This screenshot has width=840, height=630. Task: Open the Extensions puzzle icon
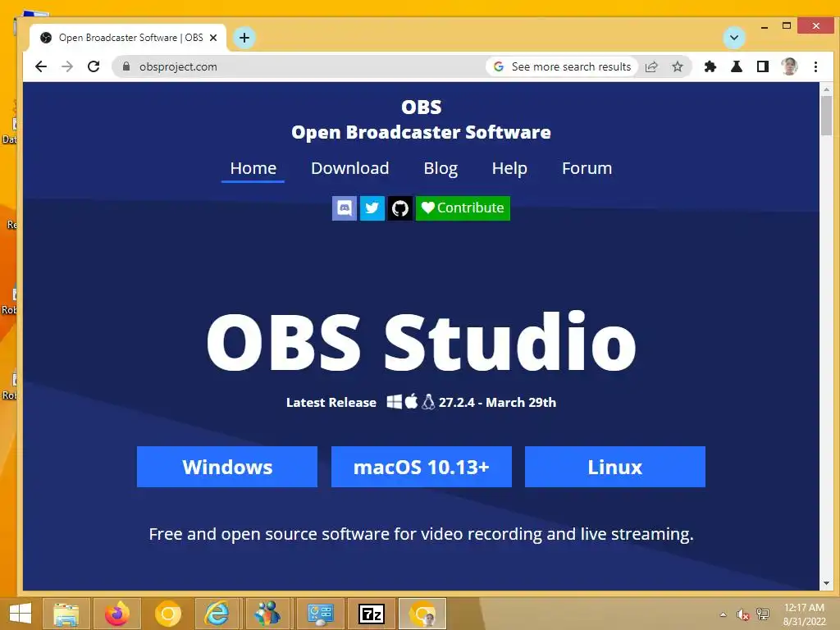[x=710, y=66]
